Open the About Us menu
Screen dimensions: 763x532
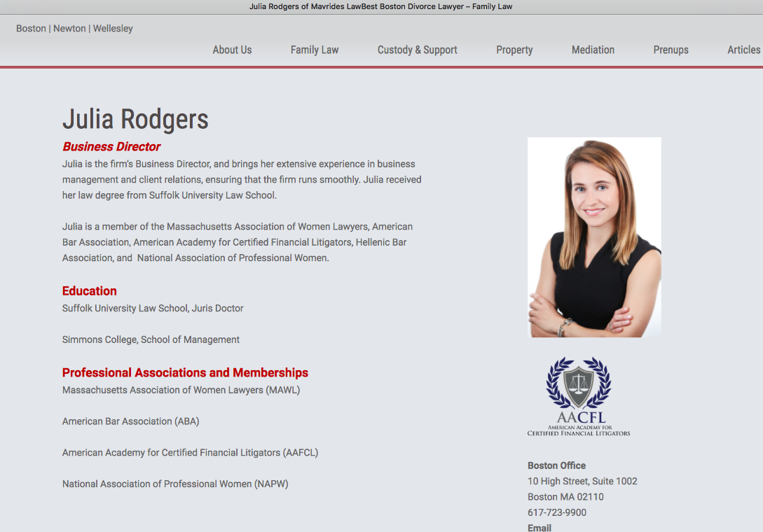point(232,50)
